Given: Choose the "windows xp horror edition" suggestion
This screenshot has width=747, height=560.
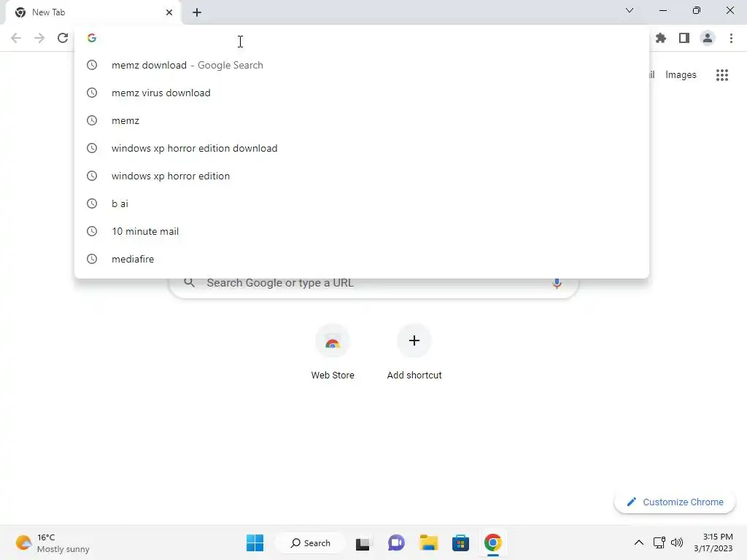Looking at the screenshot, I should (x=362, y=176).
